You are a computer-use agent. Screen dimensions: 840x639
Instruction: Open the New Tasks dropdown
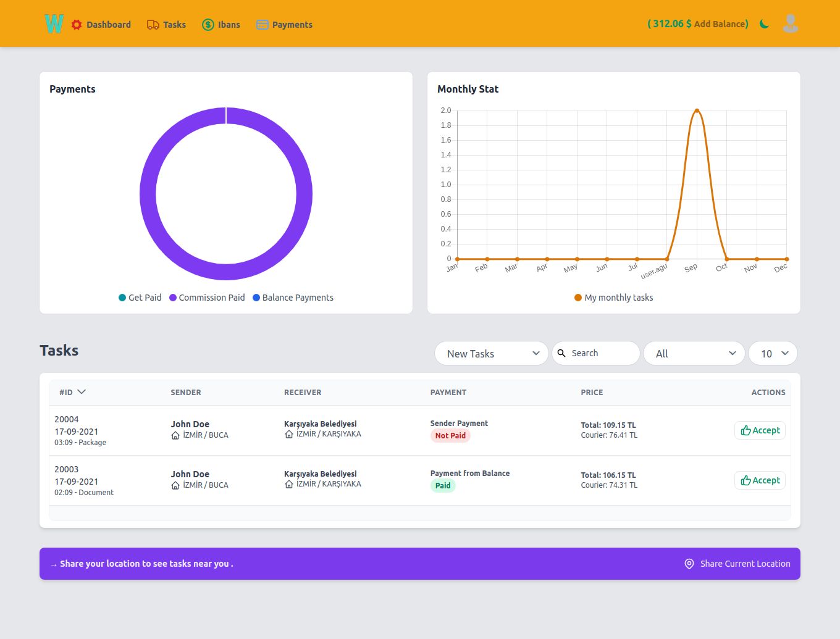click(x=491, y=354)
